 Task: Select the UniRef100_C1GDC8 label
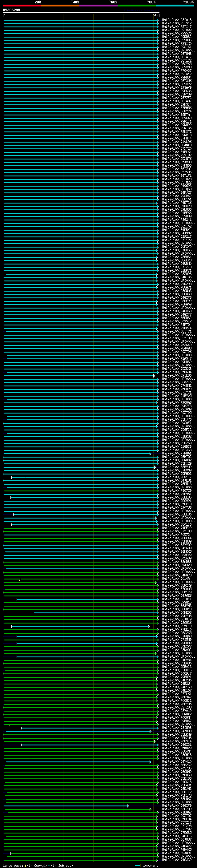click(x=176, y=446)
